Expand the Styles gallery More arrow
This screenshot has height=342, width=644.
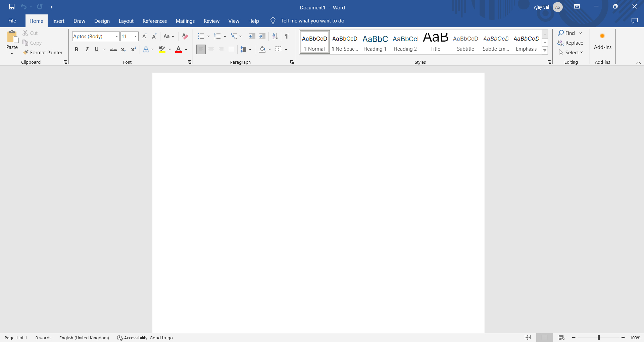pos(545,51)
